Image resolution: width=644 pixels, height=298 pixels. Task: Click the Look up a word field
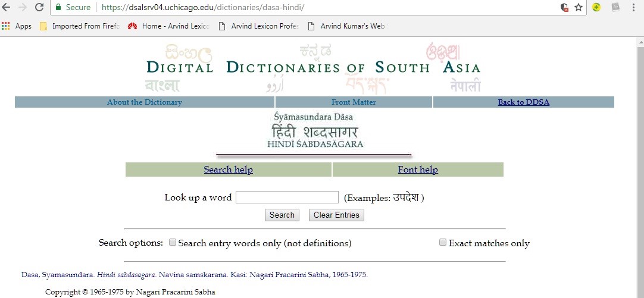click(287, 197)
